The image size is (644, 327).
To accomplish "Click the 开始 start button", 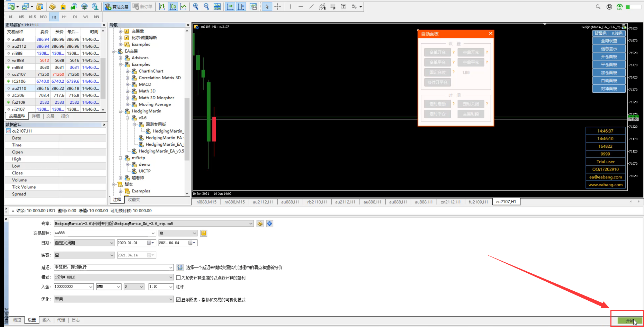I will coord(630,321).
